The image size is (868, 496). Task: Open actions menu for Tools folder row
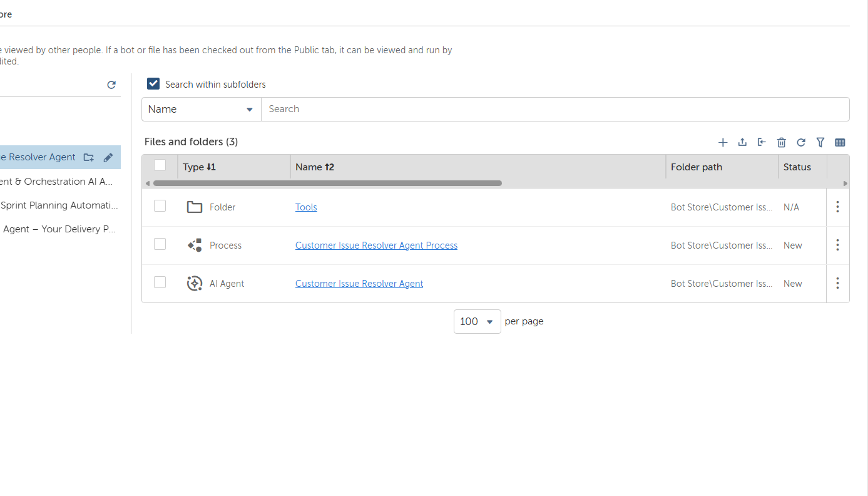click(x=837, y=207)
